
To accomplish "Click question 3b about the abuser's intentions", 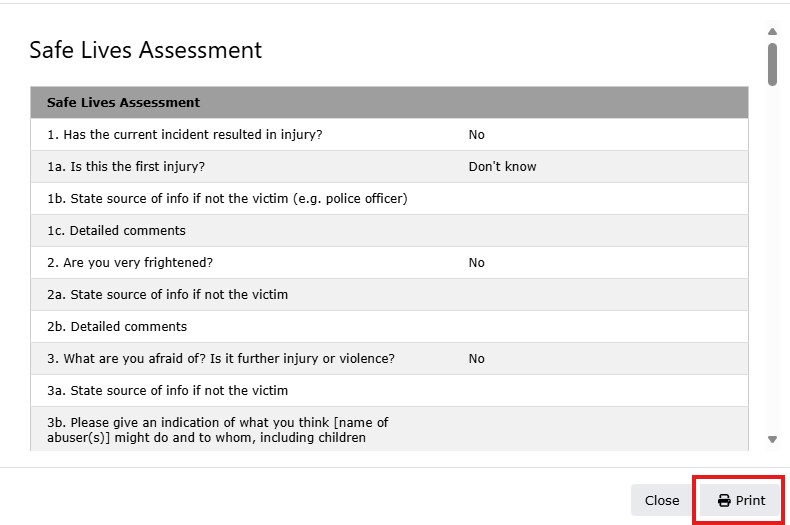I will pos(217,430).
